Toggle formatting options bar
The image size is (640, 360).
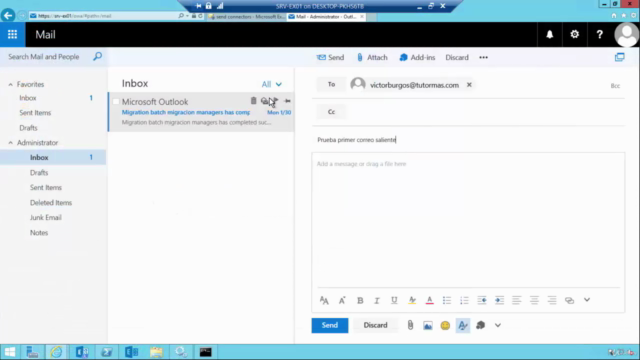tap(463, 325)
